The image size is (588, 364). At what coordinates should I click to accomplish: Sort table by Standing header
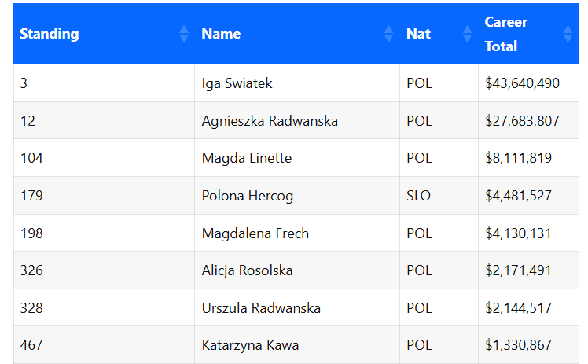(x=50, y=34)
